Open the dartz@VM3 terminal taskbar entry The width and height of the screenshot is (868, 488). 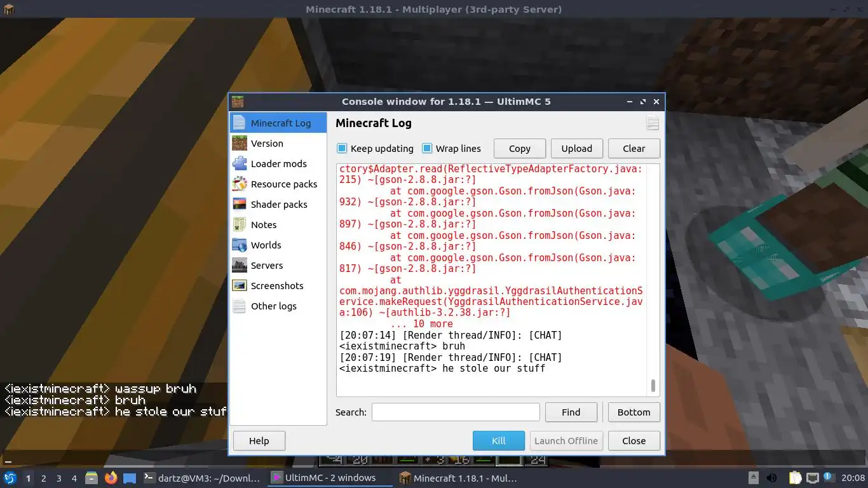click(201, 478)
